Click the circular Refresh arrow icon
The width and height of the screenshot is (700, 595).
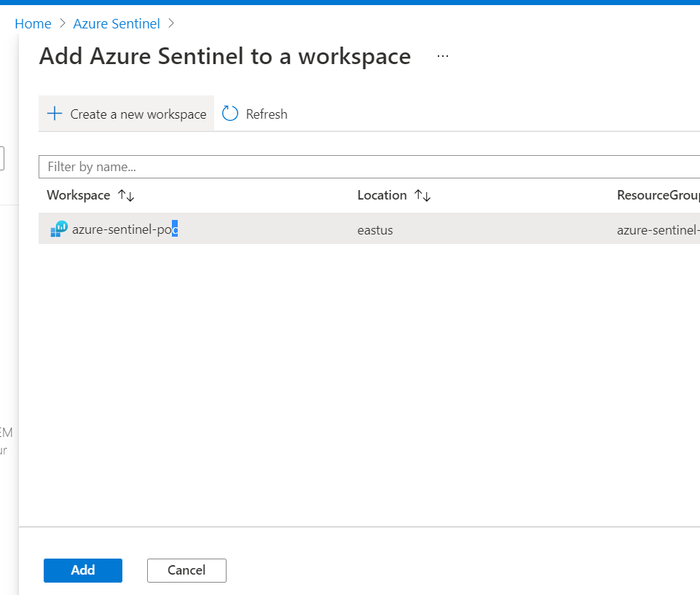(230, 114)
